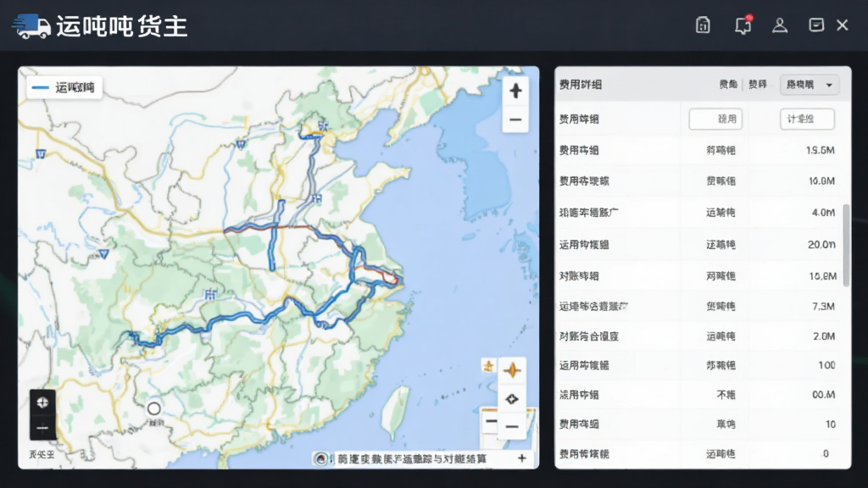
Task: Click the crosshair button in the dark map control
Action: 42,402
